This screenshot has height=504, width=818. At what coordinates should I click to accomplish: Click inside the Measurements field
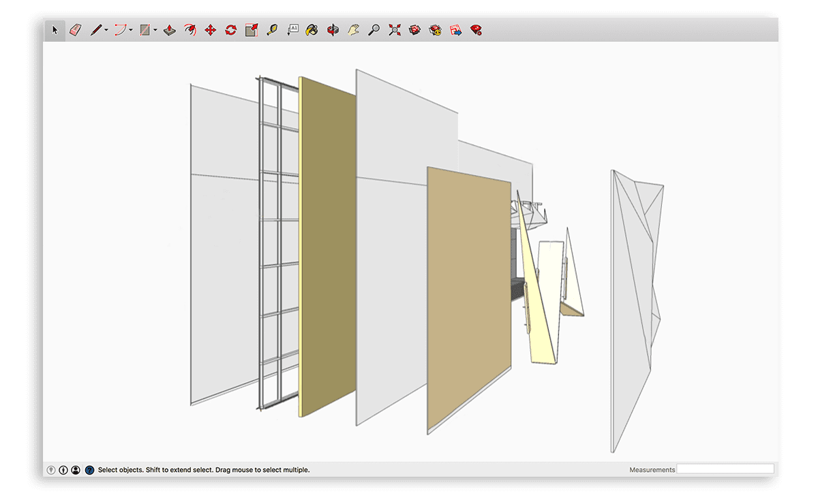coord(725,469)
